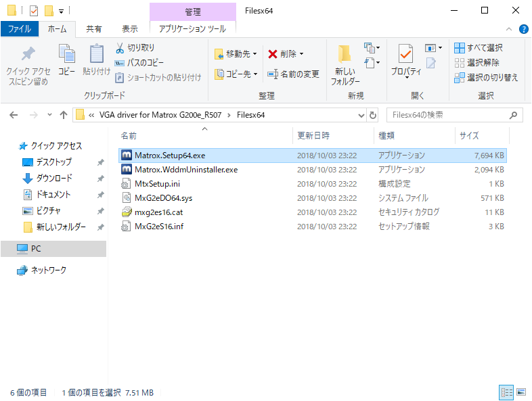Viewport: 532px width, 401px height.
Task: Select Matrox.WddmUninstaller.exe file
Action: coord(313,170)
